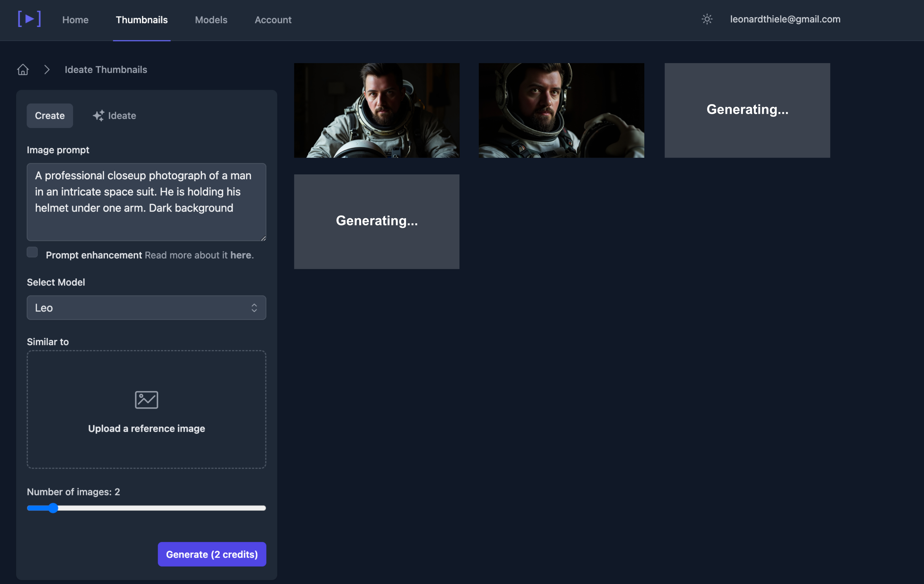The image size is (924, 584).
Task: Click the image upload icon
Action: point(147,400)
